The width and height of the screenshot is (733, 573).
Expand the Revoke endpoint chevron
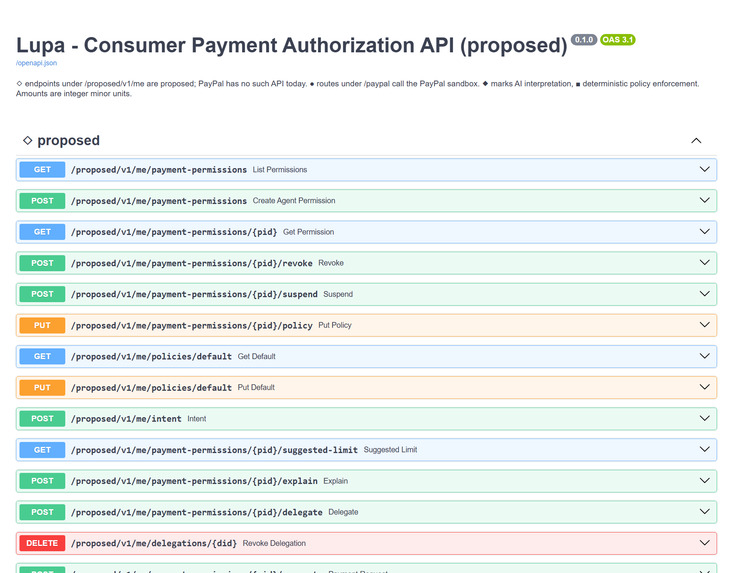click(704, 263)
